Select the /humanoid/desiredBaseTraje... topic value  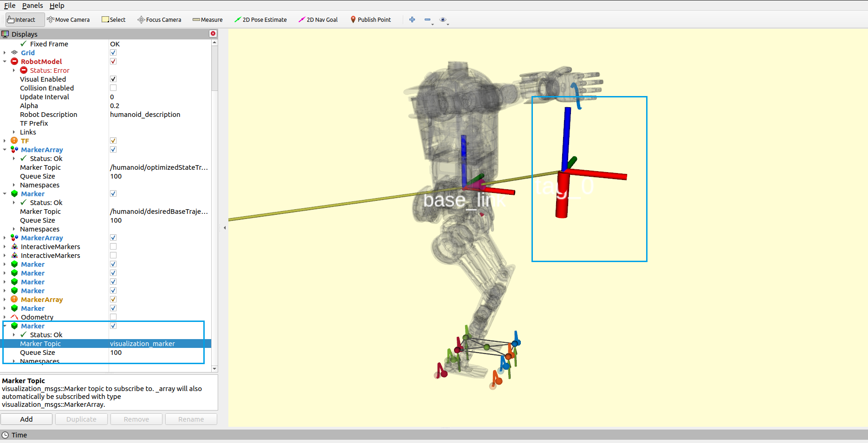[x=160, y=211]
